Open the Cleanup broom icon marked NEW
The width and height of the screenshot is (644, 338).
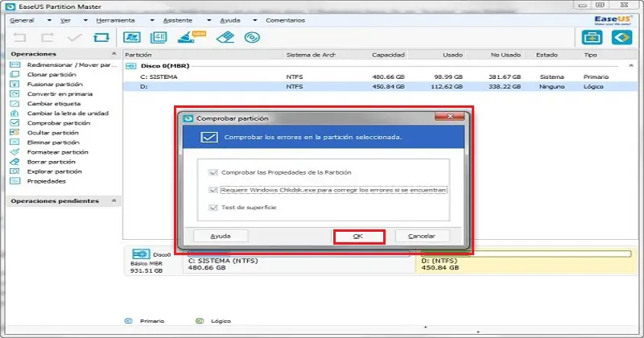point(191,37)
